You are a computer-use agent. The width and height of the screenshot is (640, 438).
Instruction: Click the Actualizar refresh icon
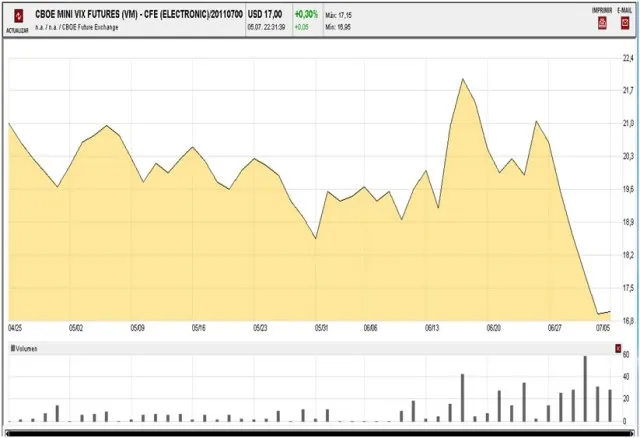click(16, 17)
